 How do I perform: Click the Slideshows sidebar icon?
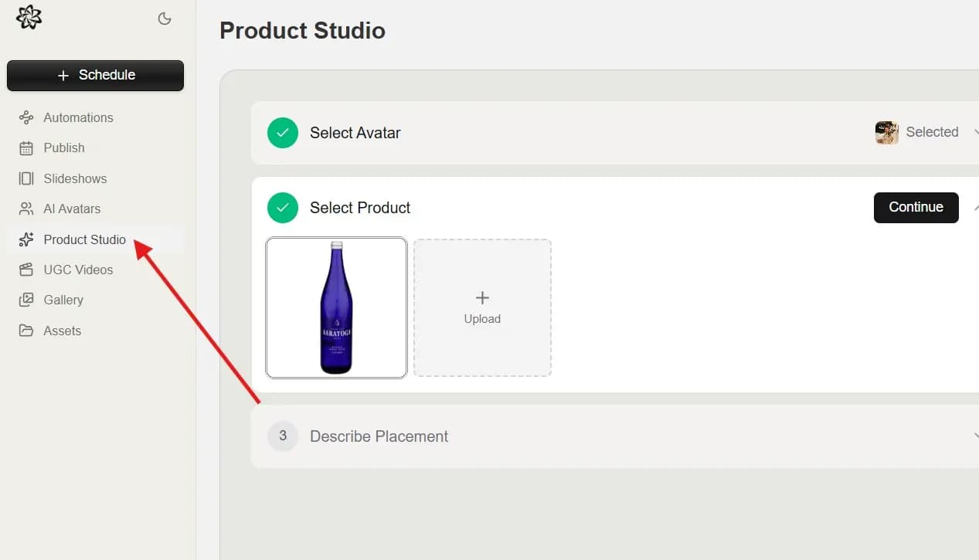26,178
